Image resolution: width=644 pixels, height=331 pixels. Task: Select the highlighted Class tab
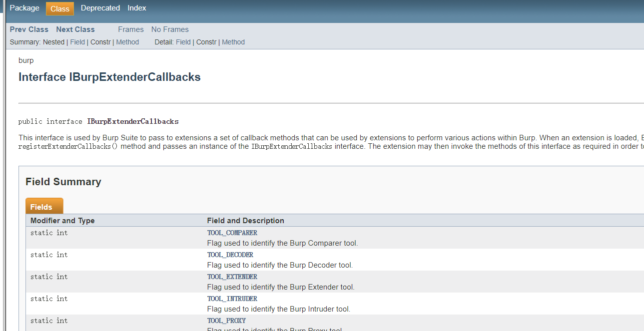[x=60, y=8]
